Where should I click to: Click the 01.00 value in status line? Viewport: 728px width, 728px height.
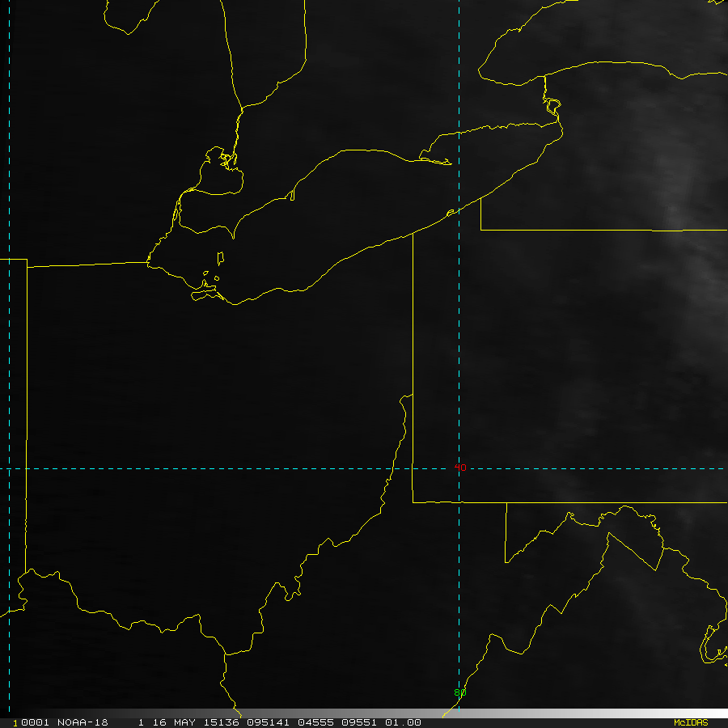click(404, 722)
